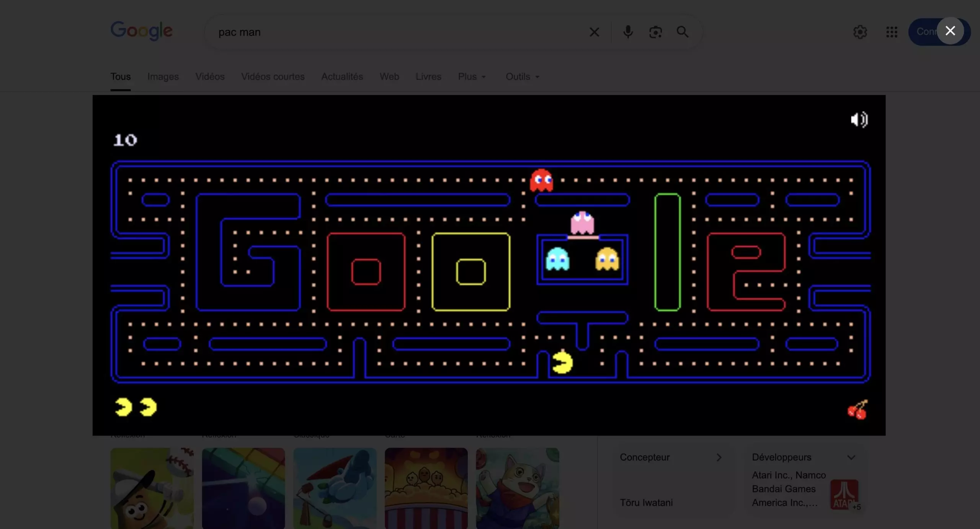Switch to the Images tab

tap(163, 77)
